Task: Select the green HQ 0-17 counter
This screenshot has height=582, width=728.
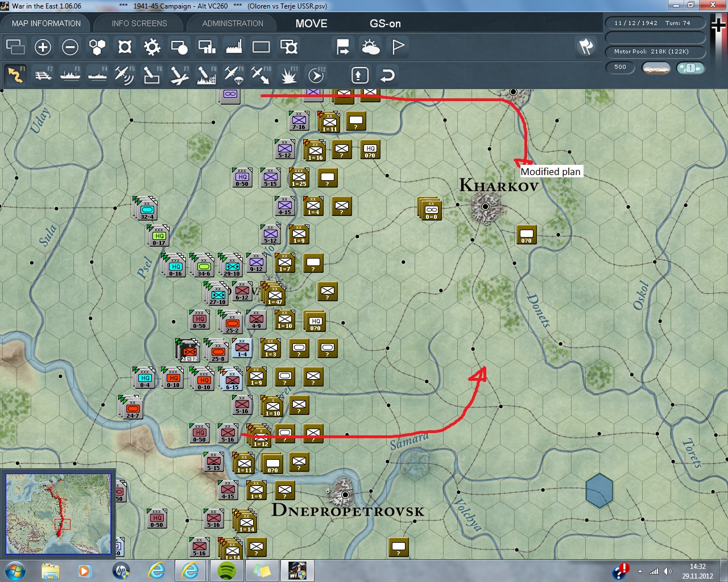Action: (159, 235)
